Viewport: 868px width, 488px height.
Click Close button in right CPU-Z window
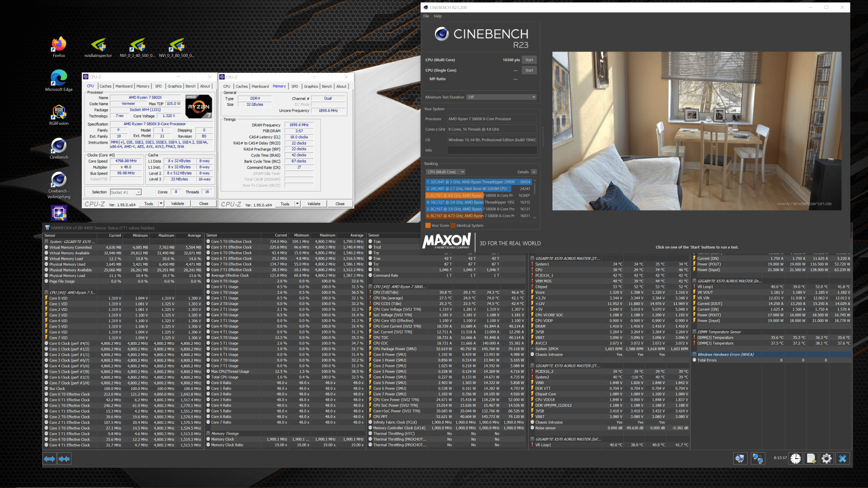pyautogui.click(x=340, y=204)
